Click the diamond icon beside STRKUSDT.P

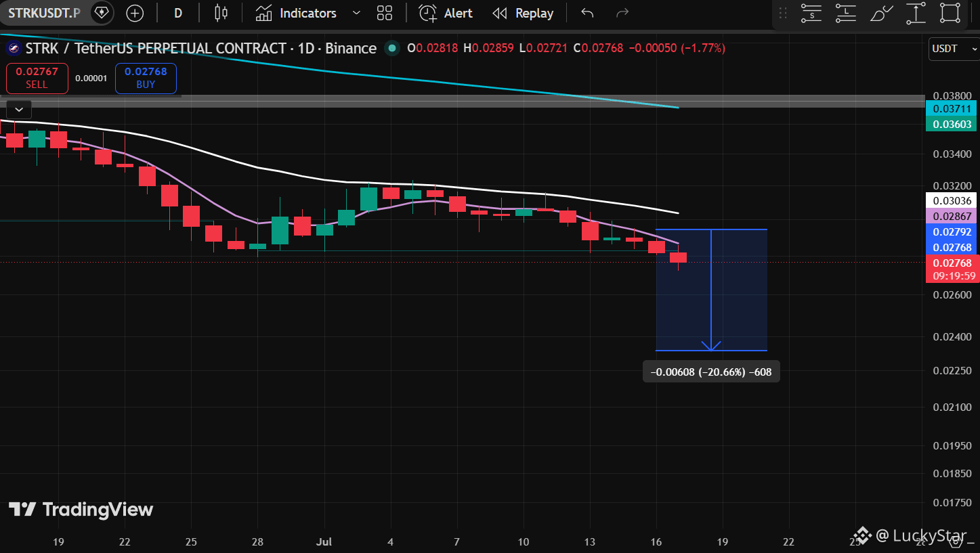102,13
